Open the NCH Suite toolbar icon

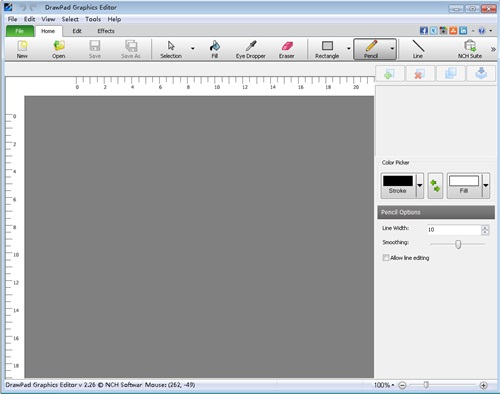click(470, 49)
